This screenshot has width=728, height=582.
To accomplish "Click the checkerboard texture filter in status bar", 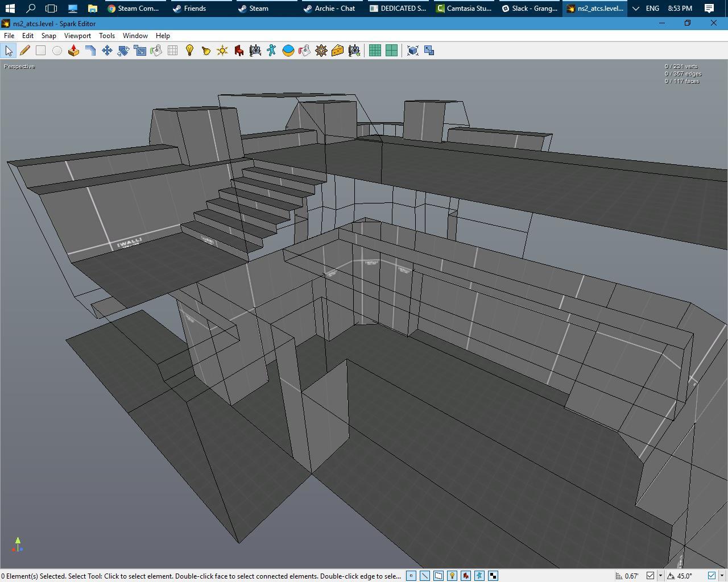I will click(x=493, y=576).
